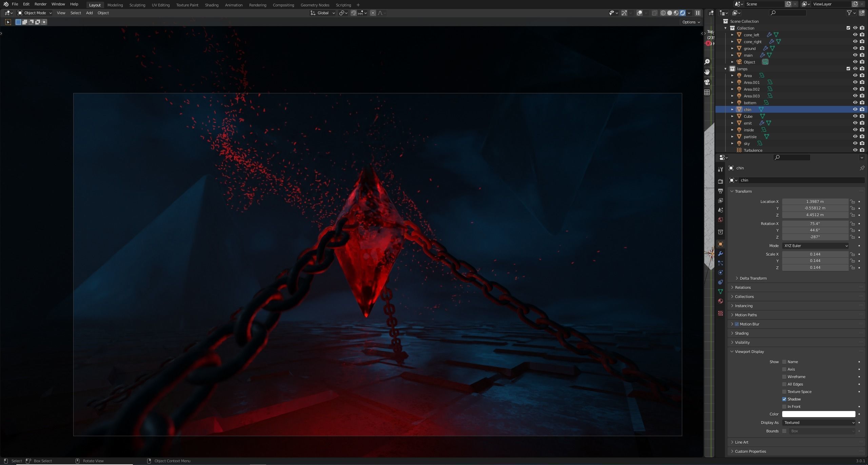
Task: Open the Object Data mesh properties tab
Action: pyautogui.click(x=721, y=292)
